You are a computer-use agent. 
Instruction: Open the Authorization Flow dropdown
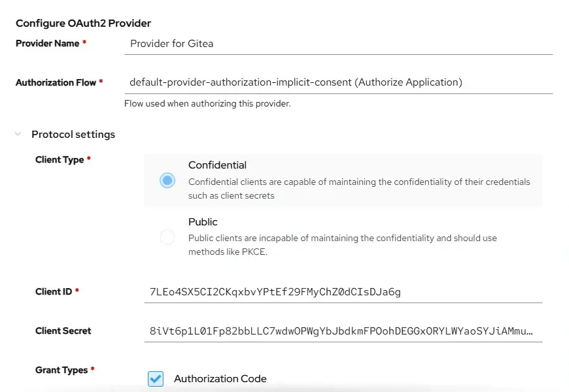(x=338, y=82)
